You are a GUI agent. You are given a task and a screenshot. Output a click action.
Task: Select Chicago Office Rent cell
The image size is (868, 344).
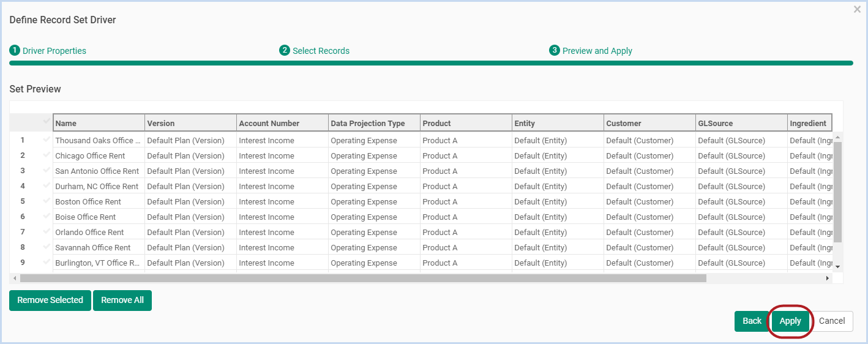point(99,155)
